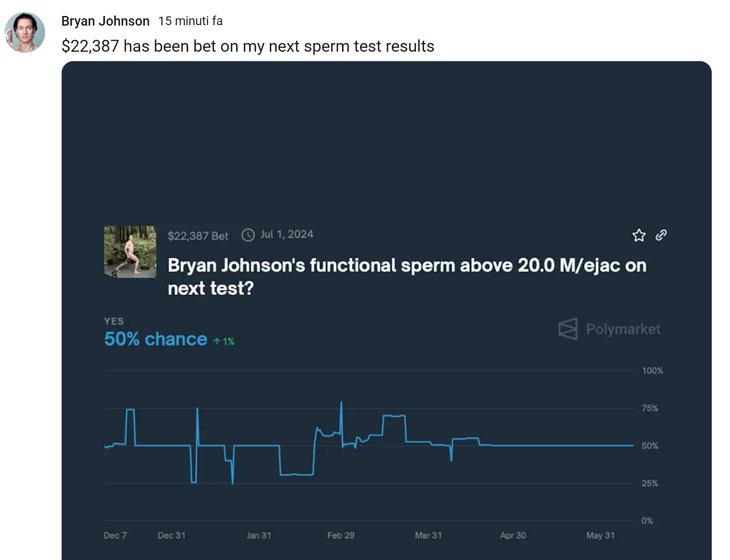Open the Bryan Johnson channel name link
The height and width of the screenshot is (560, 730).
[105, 21]
